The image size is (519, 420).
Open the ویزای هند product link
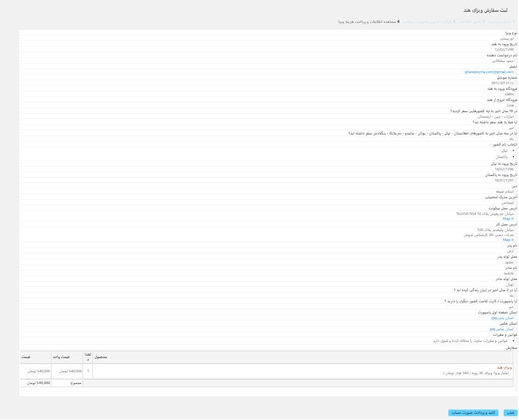[504, 368]
